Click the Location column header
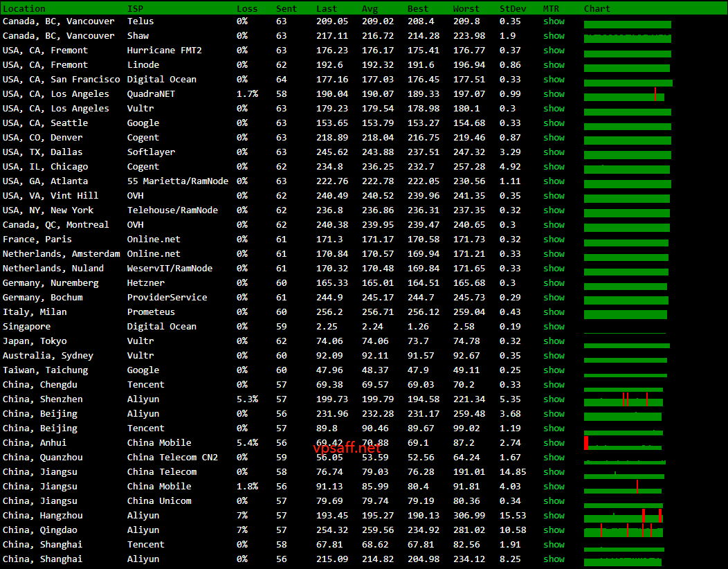This screenshot has height=569, width=728. [24, 8]
